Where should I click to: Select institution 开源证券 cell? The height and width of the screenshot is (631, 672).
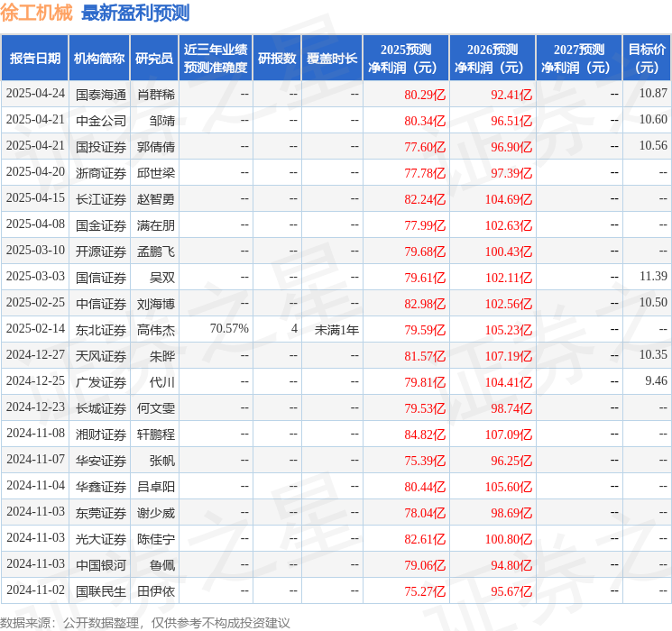[101, 251]
